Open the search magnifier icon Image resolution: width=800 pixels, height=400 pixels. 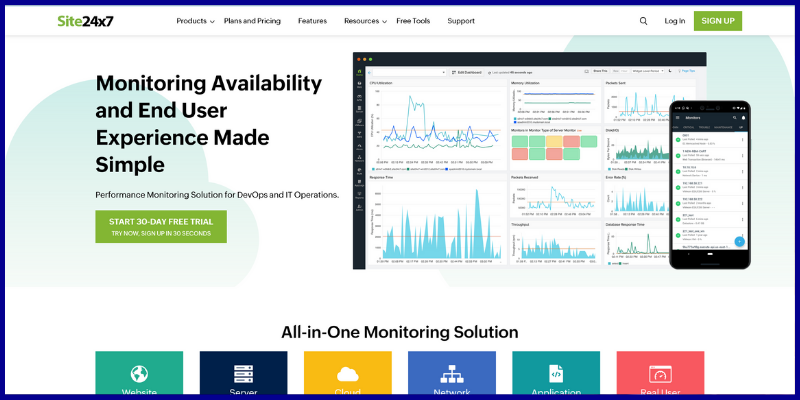[643, 21]
